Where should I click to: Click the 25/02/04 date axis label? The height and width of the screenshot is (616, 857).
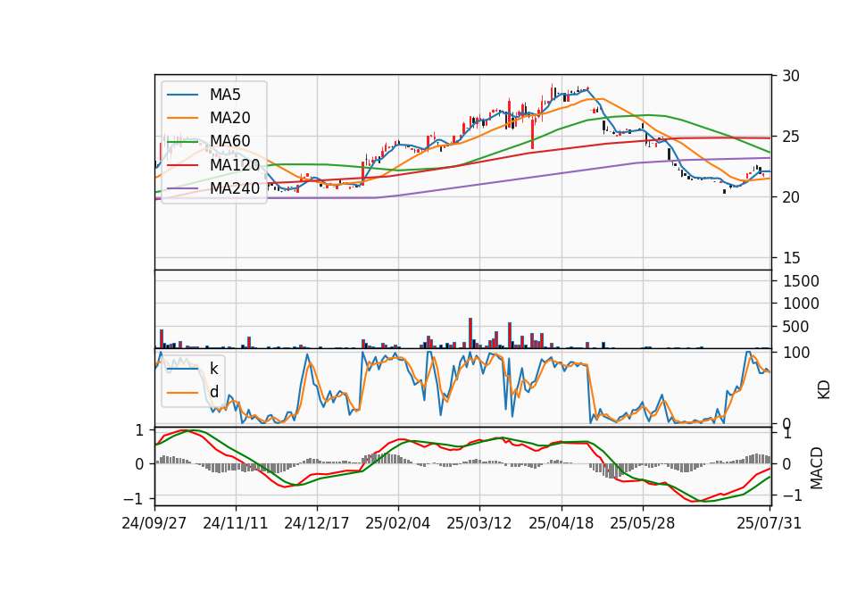coord(398,523)
